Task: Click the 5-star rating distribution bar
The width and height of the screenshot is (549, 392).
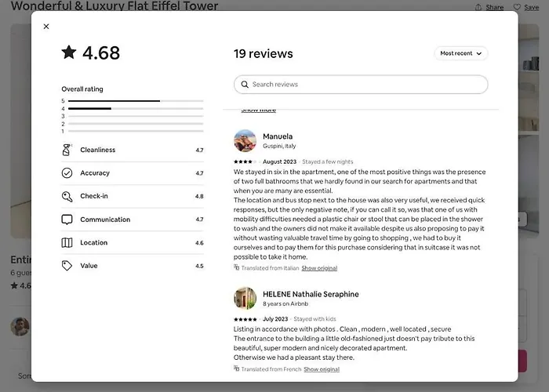Action: 135,101
